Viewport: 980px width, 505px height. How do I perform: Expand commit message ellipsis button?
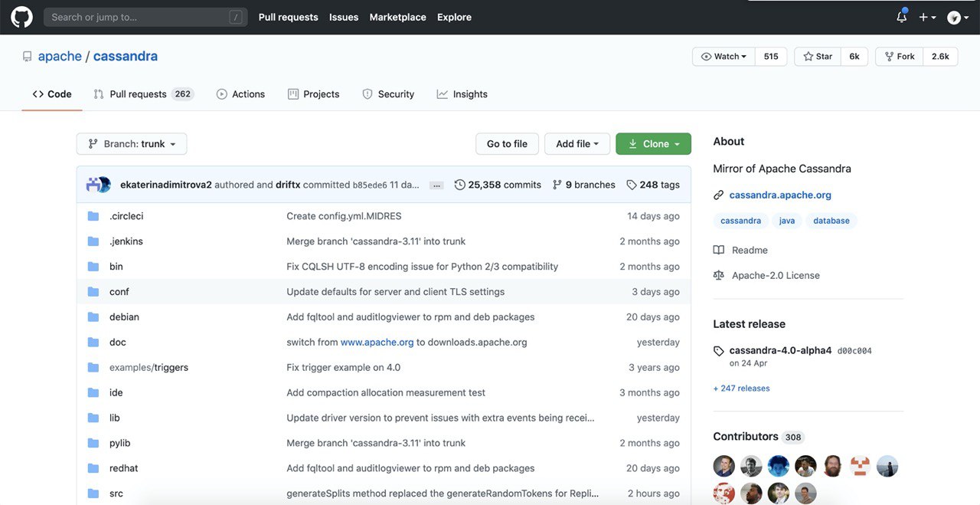coord(436,185)
